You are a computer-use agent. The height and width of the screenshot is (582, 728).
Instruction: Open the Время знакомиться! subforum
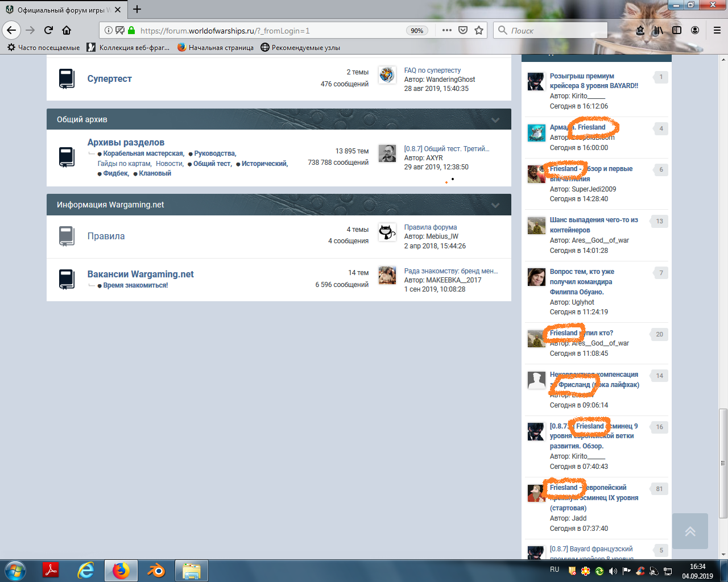(135, 285)
